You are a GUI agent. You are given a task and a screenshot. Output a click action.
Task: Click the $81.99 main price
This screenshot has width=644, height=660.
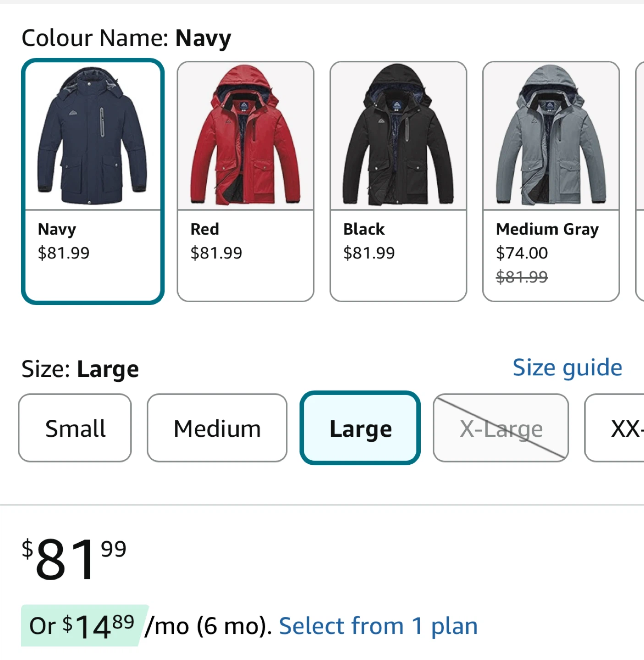click(x=74, y=559)
